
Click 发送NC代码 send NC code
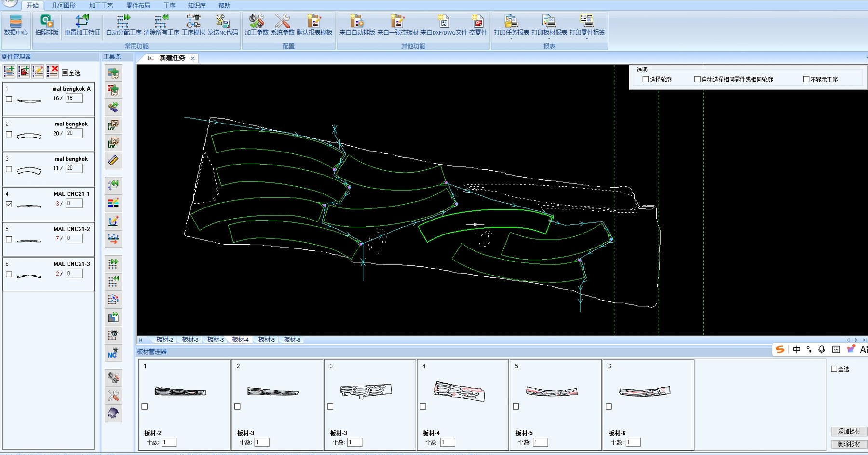(223, 25)
